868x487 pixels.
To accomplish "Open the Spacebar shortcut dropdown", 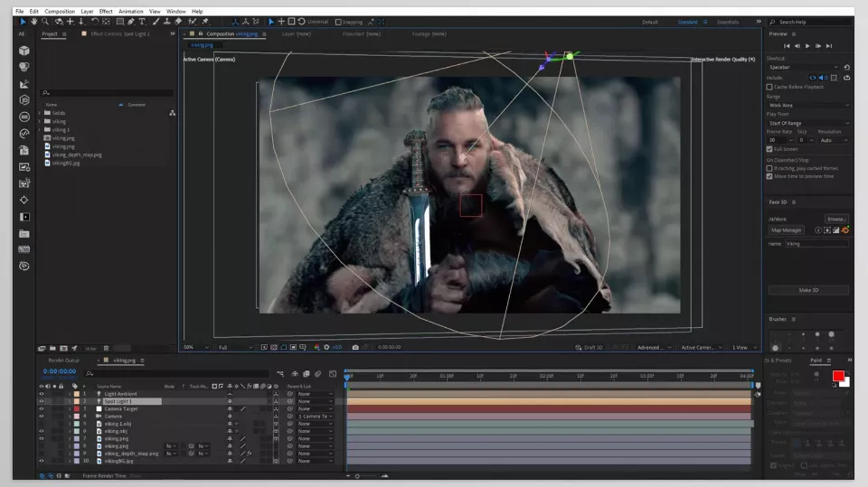I will coord(803,67).
